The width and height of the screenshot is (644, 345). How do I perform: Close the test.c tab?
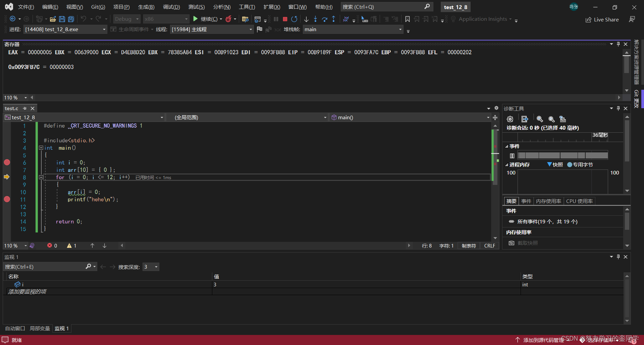click(33, 109)
